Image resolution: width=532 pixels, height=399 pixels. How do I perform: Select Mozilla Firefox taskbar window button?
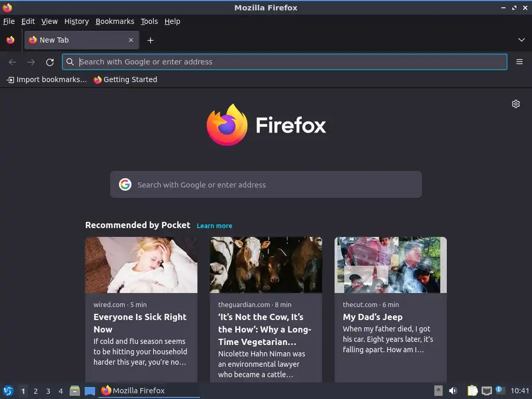click(x=149, y=391)
